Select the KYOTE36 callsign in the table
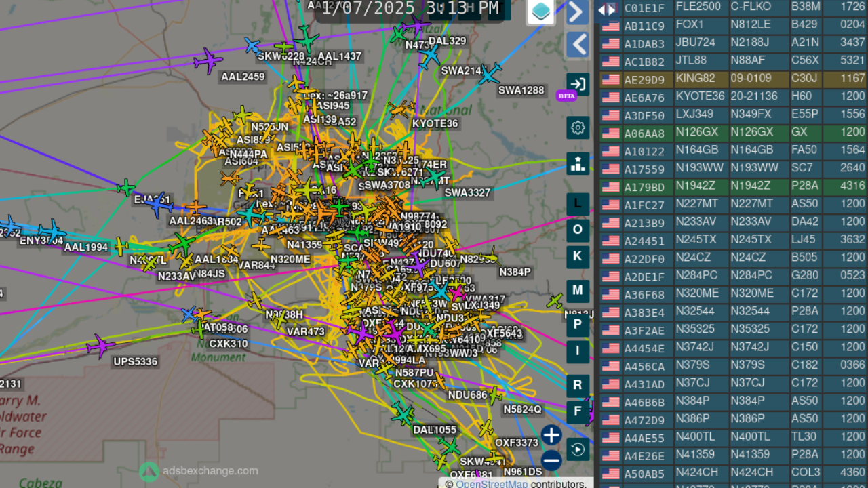The height and width of the screenshot is (488, 868). click(x=700, y=97)
